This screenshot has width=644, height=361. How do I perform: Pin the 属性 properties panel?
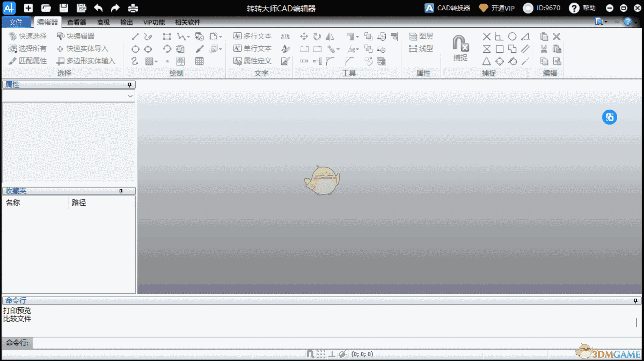[x=130, y=85]
